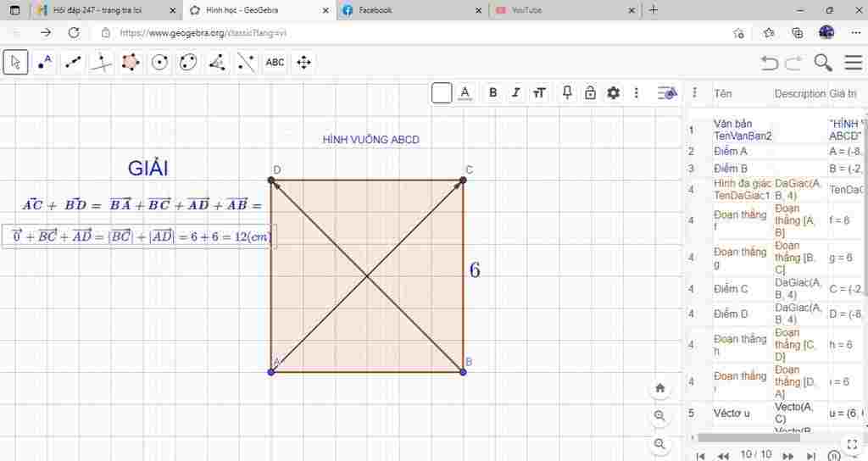Screen dimensions: 868x461
Task: Click the Undo button
Action: [x=769, y=63]
